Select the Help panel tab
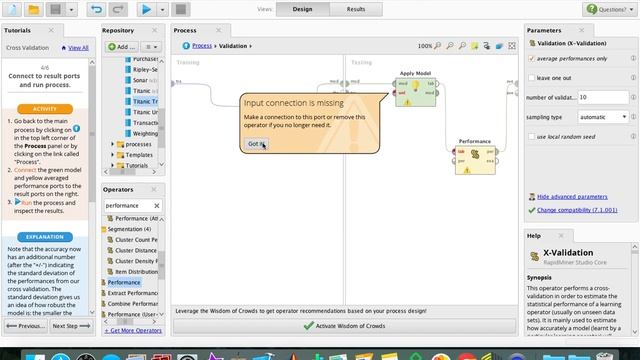This screenshot has width=640, height=360. click(x=533, y=236)
